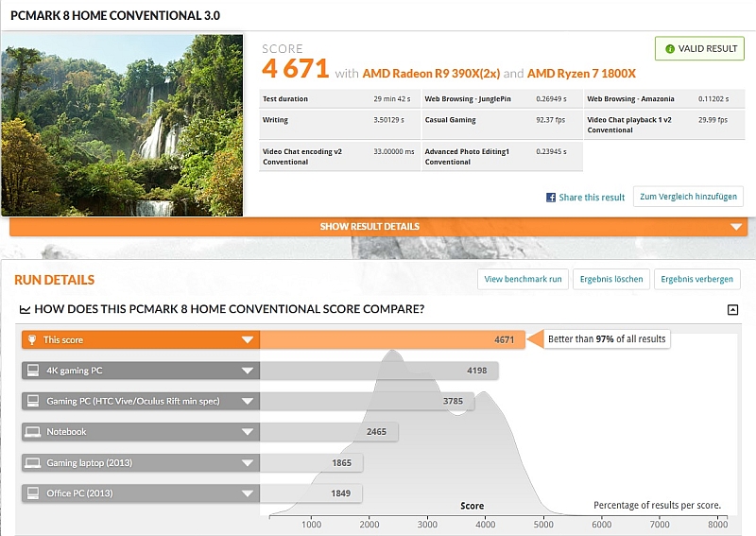The width and height of the screenshot is (756, 536).
Task: Click the Video Chat playback 1 v2 label
Action: pos(629,120)
